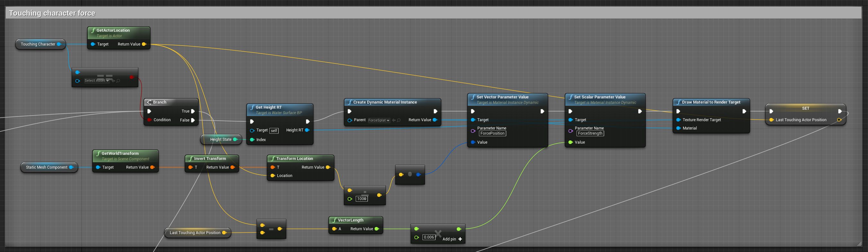Click the red Condition pin on Branch
868x252 pixels.
[x=149, y=120]
